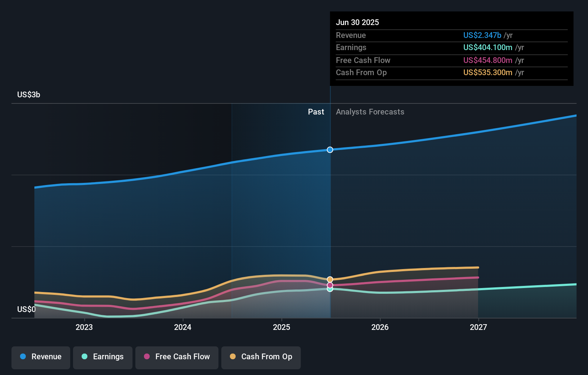588x375 pixels.
Task: Select the pink Free Cash Flow marker on divider
Action: pos(330,285)
